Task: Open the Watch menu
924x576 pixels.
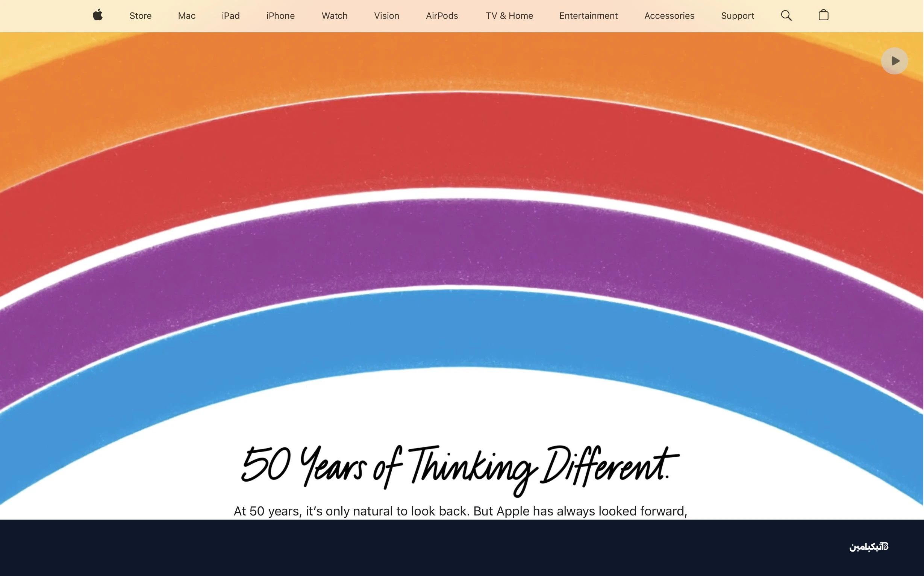Action: [x=335, y=16]
